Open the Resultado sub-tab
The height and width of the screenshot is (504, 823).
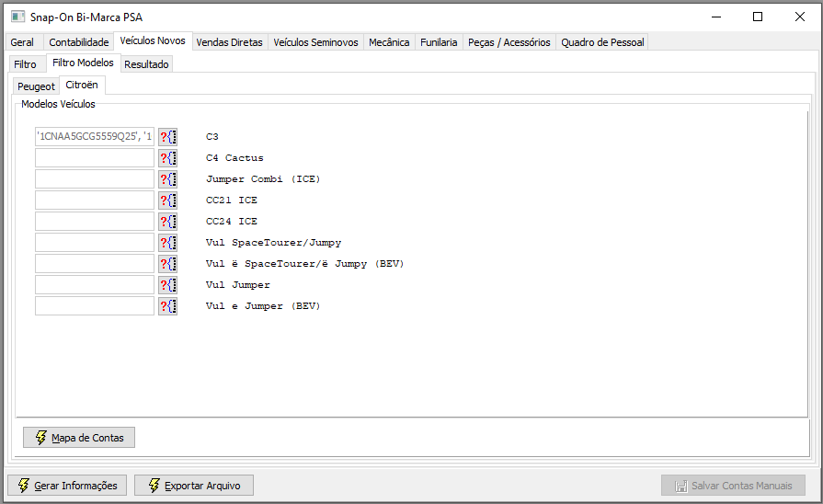coord(146,64)
